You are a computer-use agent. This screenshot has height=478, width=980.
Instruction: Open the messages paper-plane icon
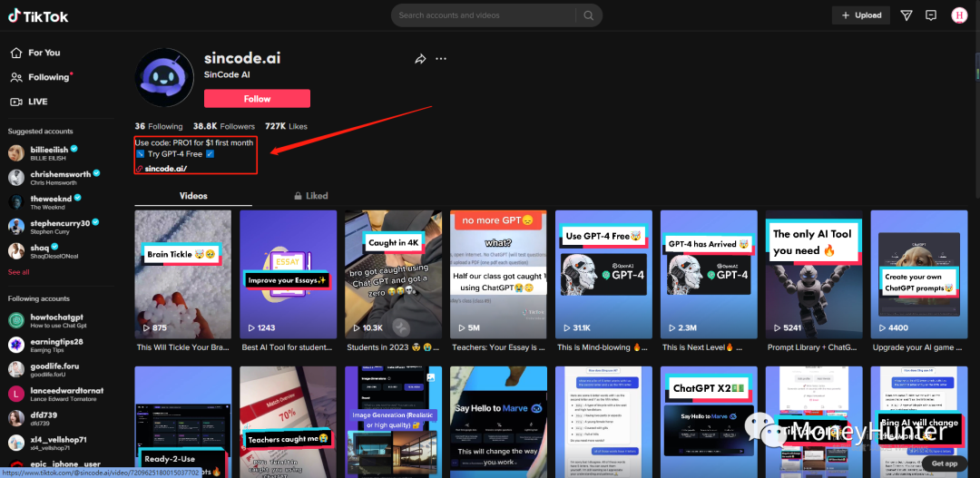point(906,15)
